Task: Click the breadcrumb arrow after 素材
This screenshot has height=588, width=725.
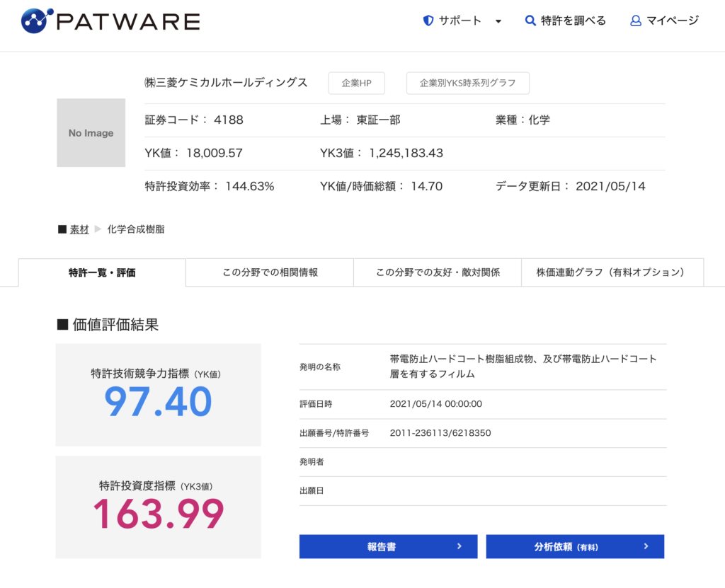Action: 98,229
